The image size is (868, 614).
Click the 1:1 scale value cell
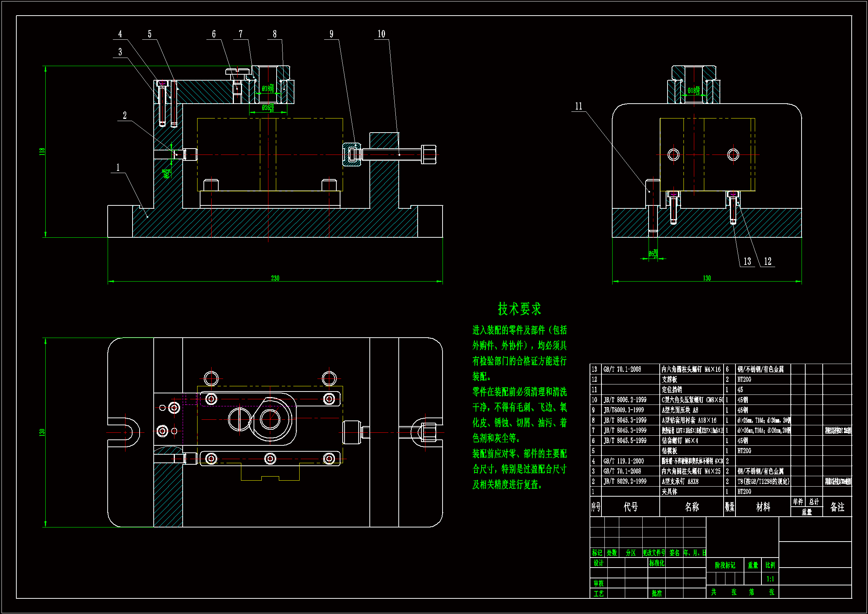point(770,579)
